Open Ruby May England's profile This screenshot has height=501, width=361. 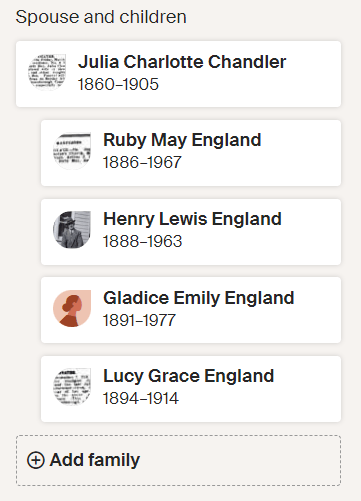coord(182,140)
